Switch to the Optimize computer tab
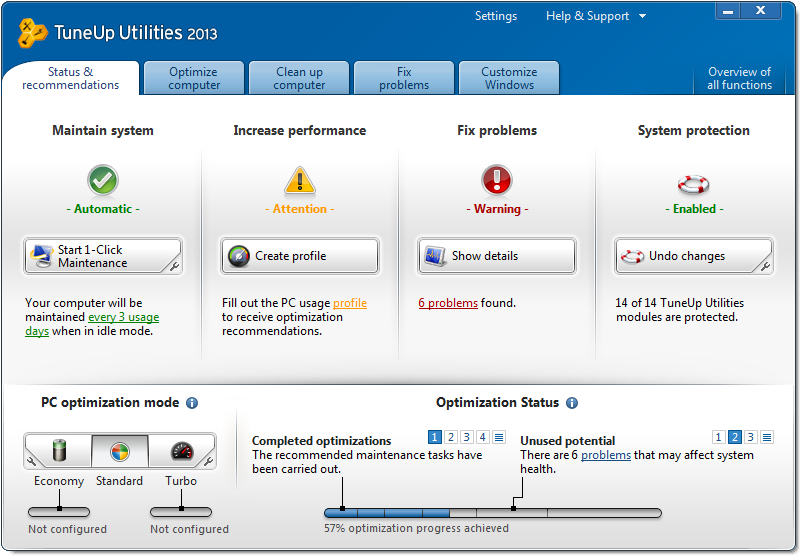 pyautogui.click(x=194, y=78)
